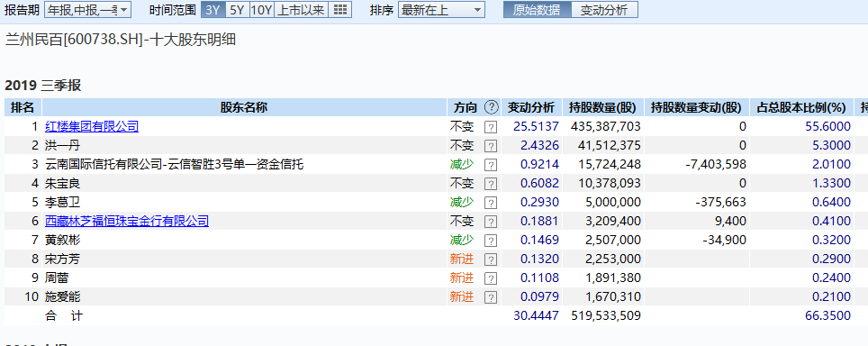Click the question icon in 施爱能 row
The height and width of the screenshot is (346, 868).
pyautogui.click(x=491, y=297)
